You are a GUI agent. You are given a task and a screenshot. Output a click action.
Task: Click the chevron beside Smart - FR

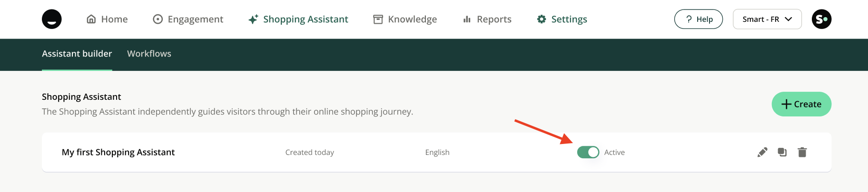click(789, 19)
